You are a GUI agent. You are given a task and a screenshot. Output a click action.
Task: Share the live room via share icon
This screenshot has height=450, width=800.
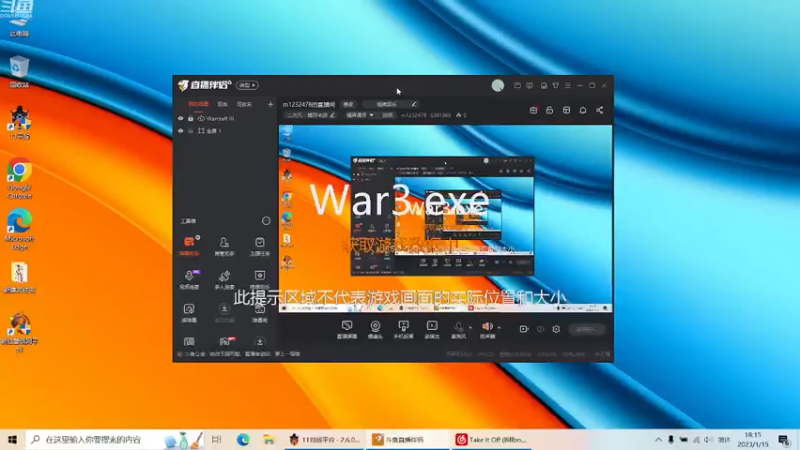(599, 110)
